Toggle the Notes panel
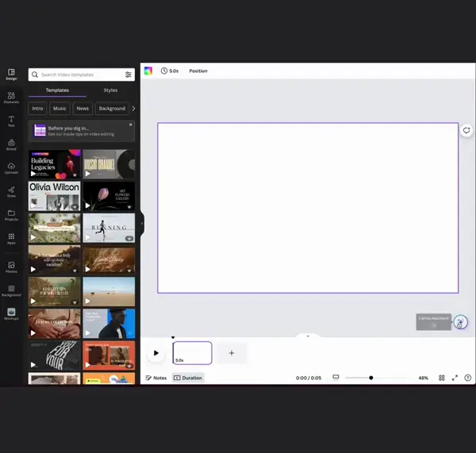 point(156,378)
